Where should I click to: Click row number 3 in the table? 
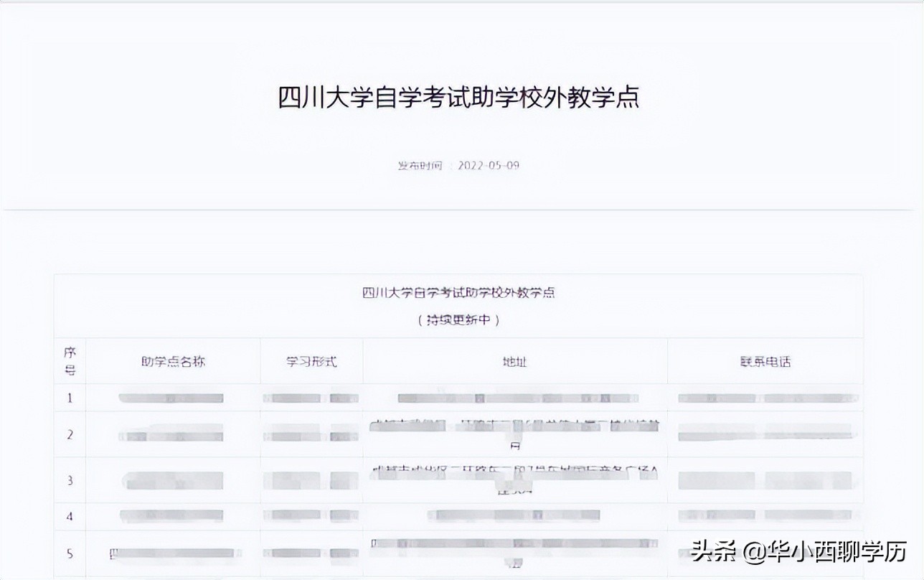(70, 480)
